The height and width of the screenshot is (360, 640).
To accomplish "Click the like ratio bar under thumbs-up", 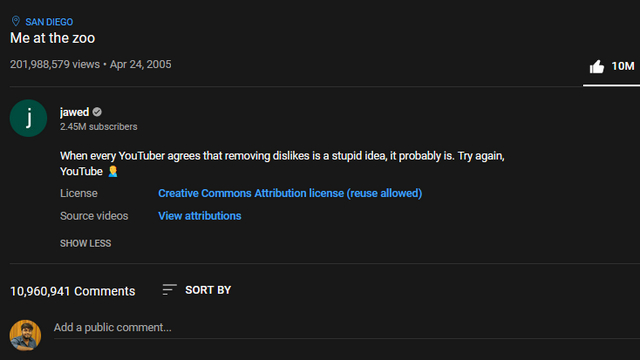I will (x=611, y=85).
